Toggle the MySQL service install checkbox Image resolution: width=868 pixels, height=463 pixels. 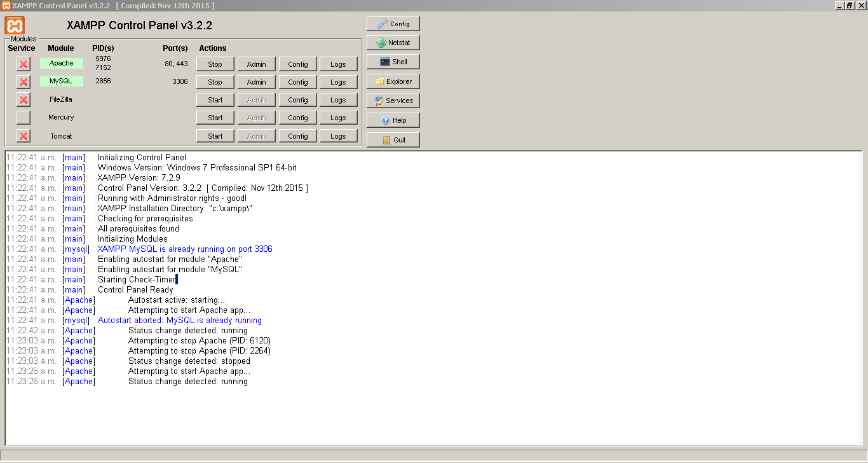pos(24,81)
